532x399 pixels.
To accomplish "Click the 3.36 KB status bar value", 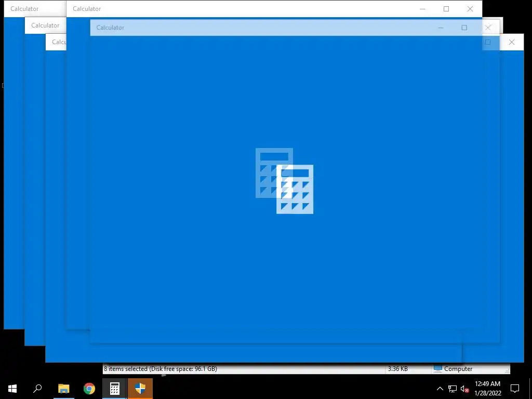I will click(x=397, y=369).
